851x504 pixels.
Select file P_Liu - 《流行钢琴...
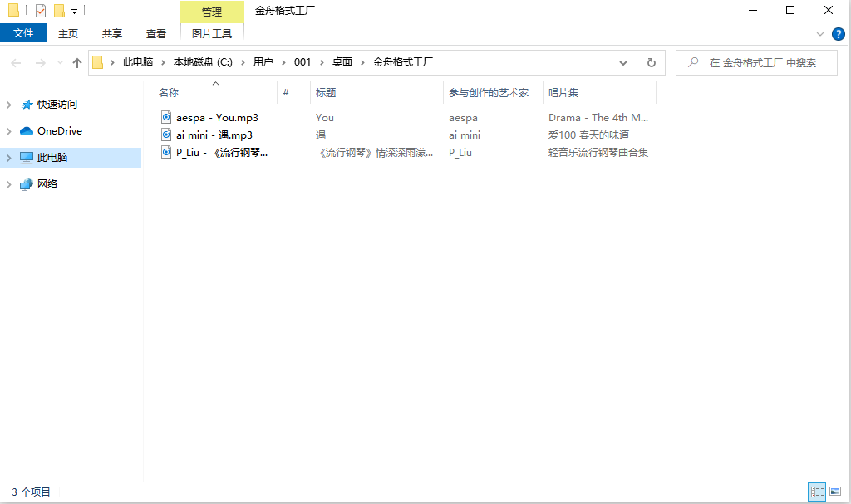pos(221,153)
